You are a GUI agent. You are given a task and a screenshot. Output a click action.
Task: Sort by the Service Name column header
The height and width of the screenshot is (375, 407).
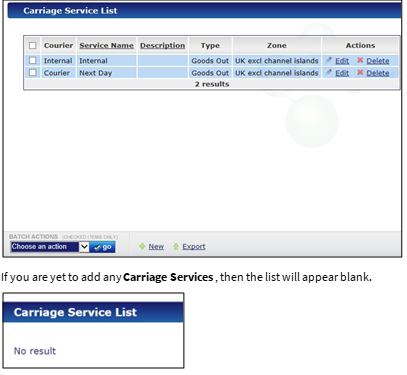coord(106,46)
